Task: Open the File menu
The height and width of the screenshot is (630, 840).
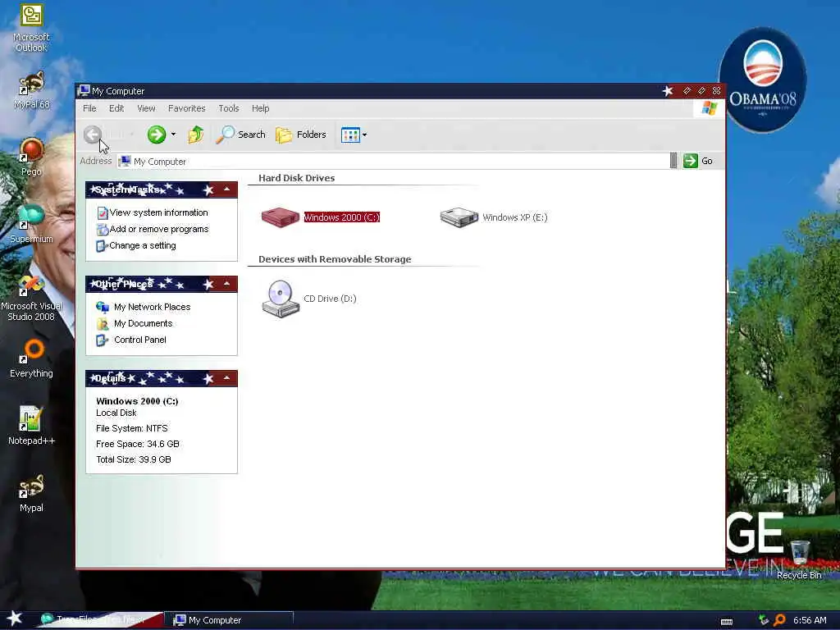Action: (89, 108)
